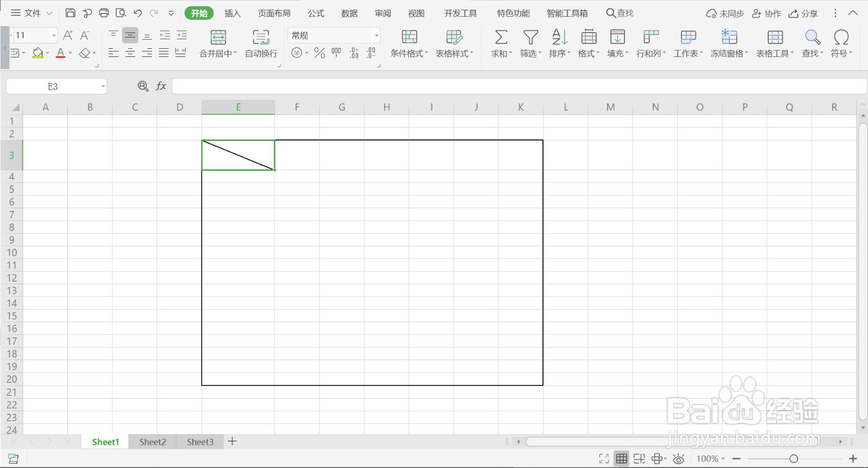Add a new sheet with plus
868x468 pixels.
point(232,441)
